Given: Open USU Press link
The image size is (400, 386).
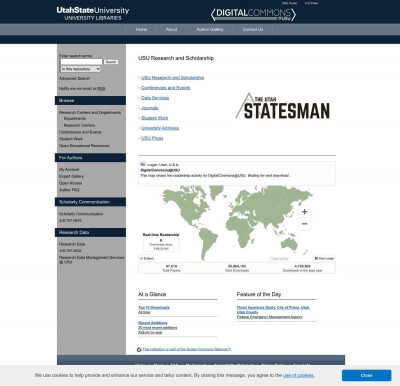Looking at the screenshot, I should (x=152, y=138).
